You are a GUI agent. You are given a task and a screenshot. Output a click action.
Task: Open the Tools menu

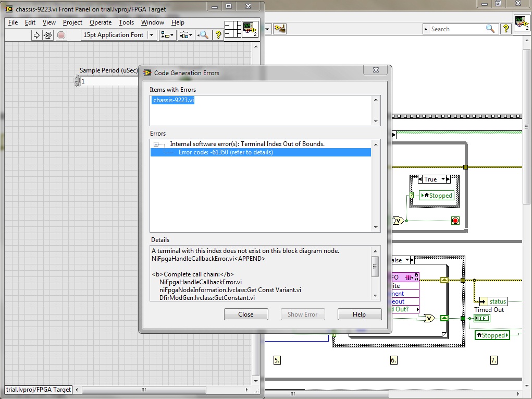[126, 22]
